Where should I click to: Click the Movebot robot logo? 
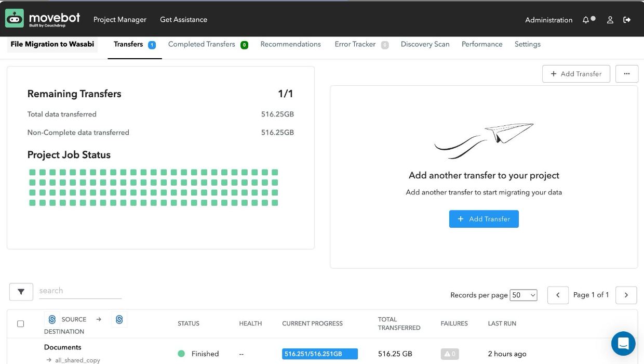(15, 19)
